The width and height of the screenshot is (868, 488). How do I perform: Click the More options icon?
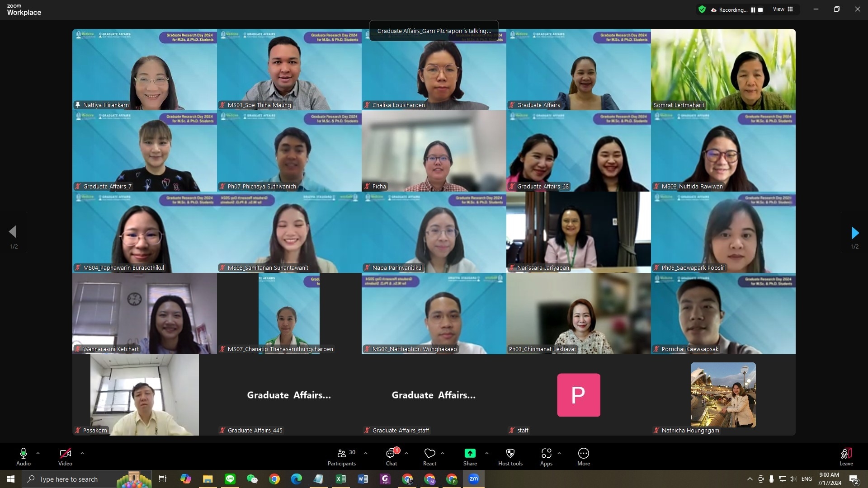[583, 454]
